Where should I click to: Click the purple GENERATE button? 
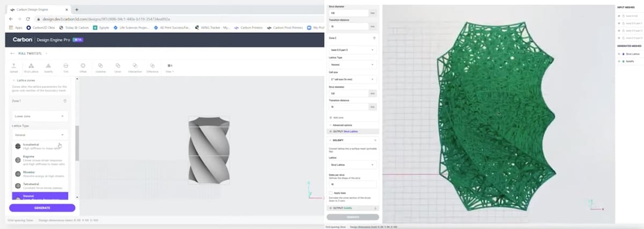(42, 208)
